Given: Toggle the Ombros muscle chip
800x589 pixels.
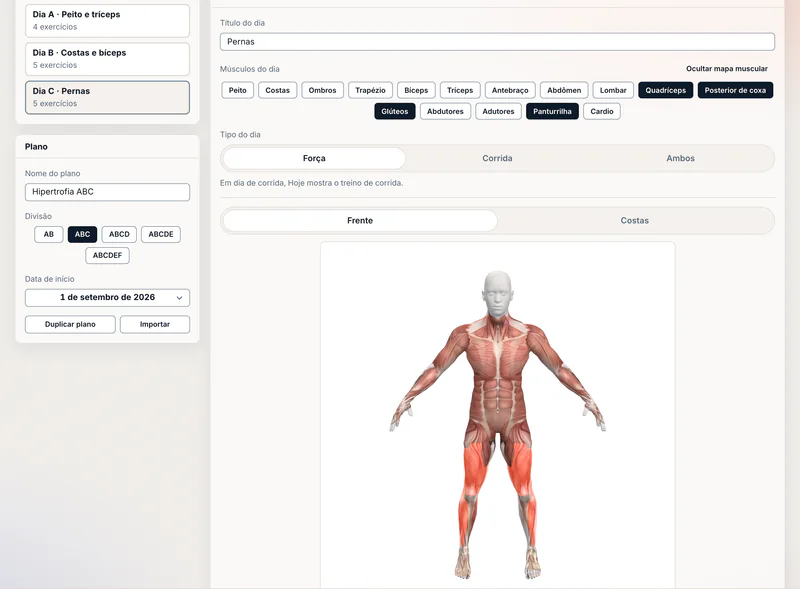Looking at the screenshot, I should 322,90.
